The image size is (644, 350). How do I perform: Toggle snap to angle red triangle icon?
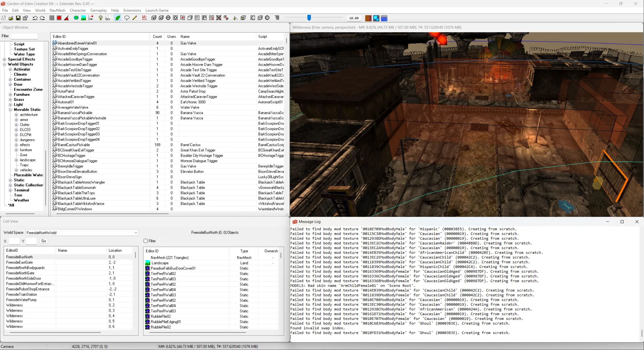click(67, 18)
